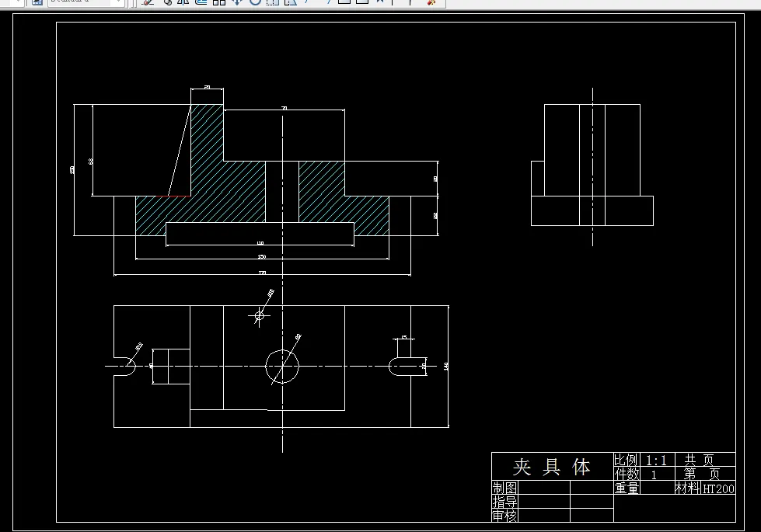Image resolution: width=761 pixels, height=532 pixels.
Task: Select the material value HT200
Action: 718,489
